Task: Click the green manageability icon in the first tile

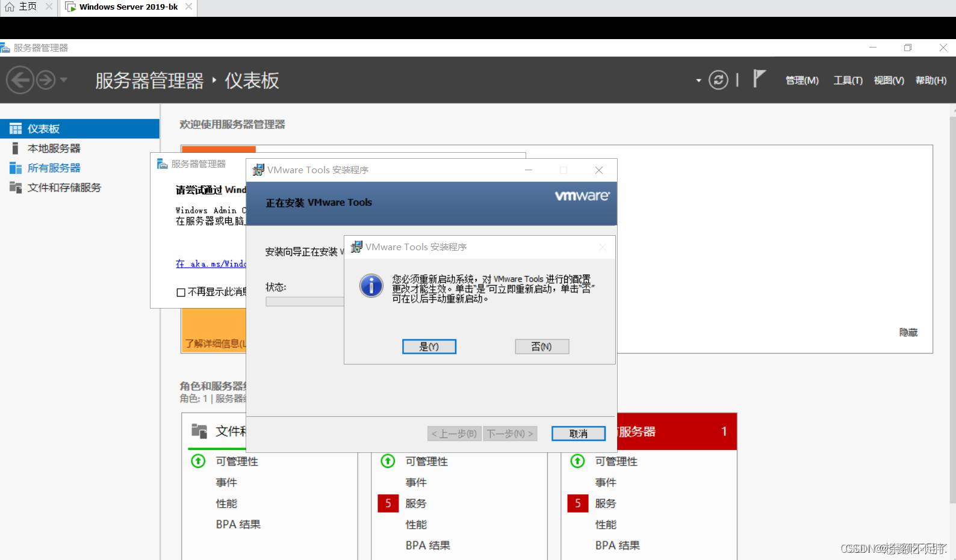Action: coord(198,461)
